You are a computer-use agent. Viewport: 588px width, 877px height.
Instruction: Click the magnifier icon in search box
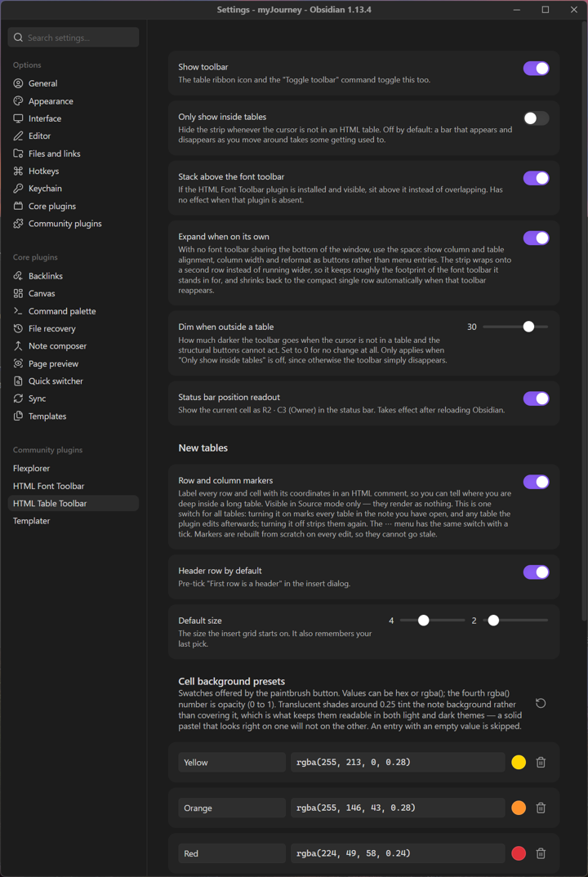[x=19, y=38]
